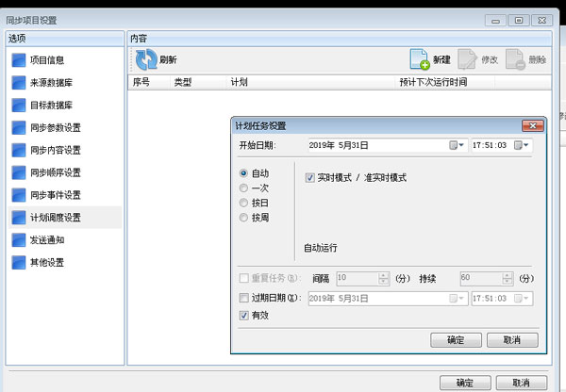The width and height of the screenshot is (566, 392).
Task: Click 确定 at bottom of 同步项目设置 window
Action: click(465, 383)
